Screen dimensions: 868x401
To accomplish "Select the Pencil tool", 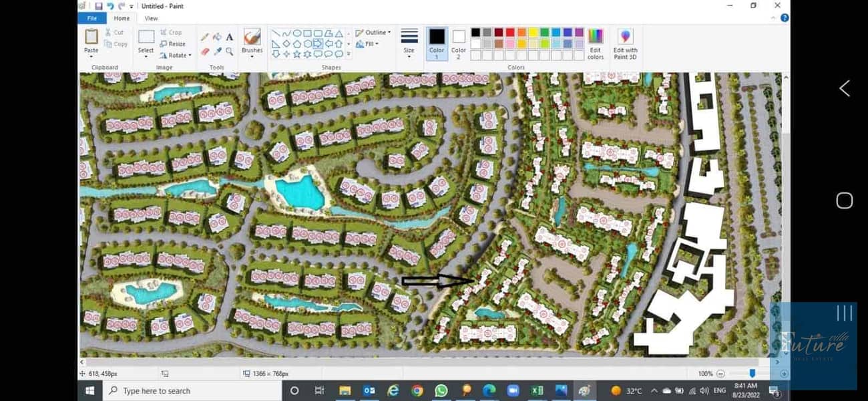I will pyautogui.click(x=205, y=37).
